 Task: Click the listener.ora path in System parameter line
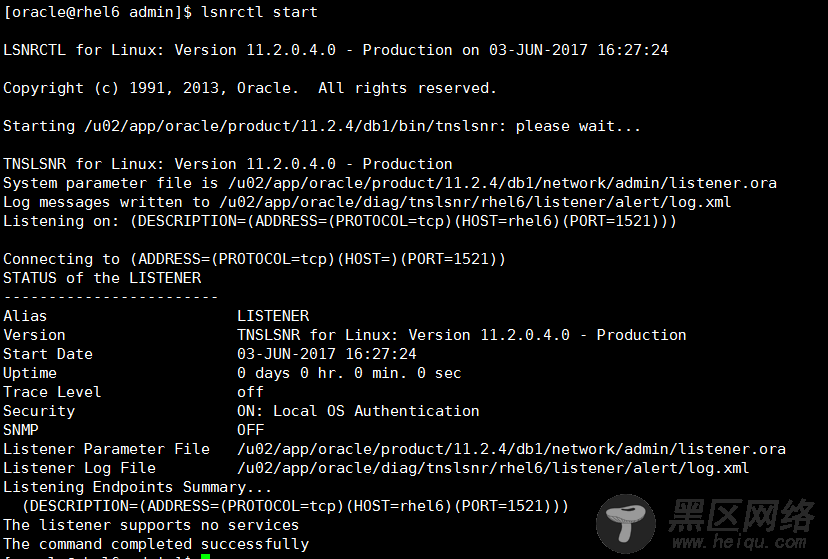[x=502, y=183]
